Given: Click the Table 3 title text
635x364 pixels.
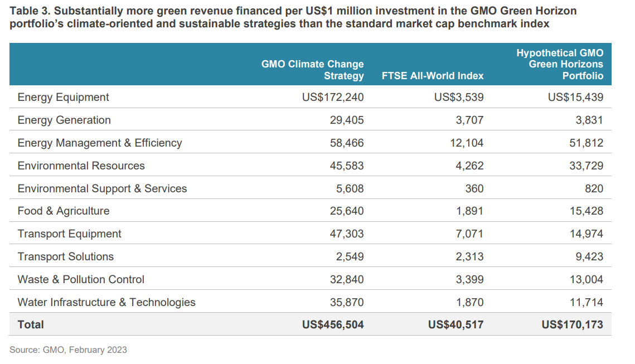Looking at the screenshot, I should pyautogui.click(x=293, y=17).
